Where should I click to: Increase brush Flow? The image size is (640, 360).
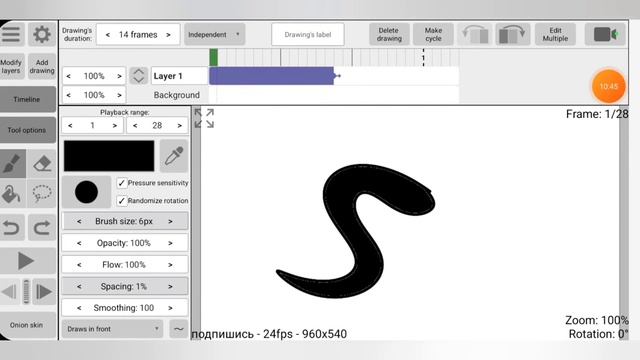[170, 265]
